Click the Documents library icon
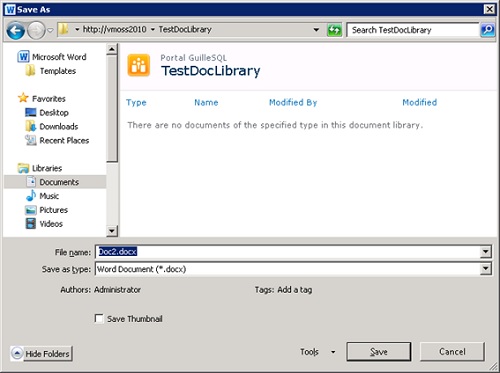This screenshot has height=373, width=500. 31,182
